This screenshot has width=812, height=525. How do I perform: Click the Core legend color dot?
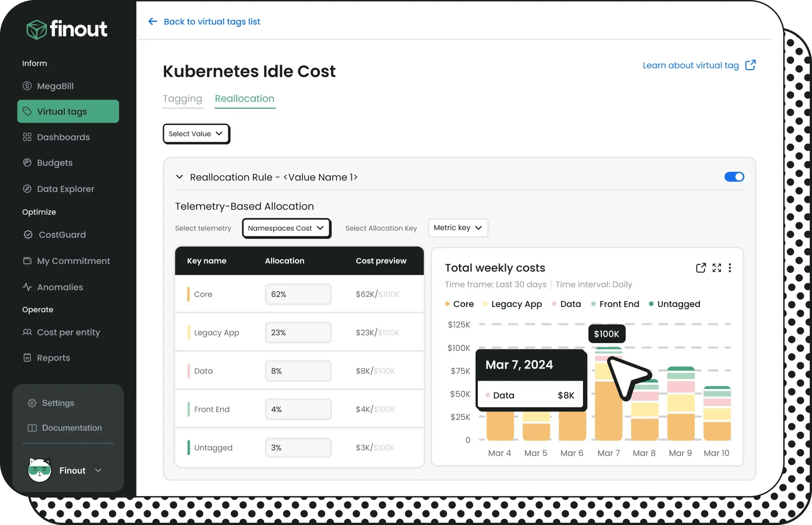(x=447, y=304)
